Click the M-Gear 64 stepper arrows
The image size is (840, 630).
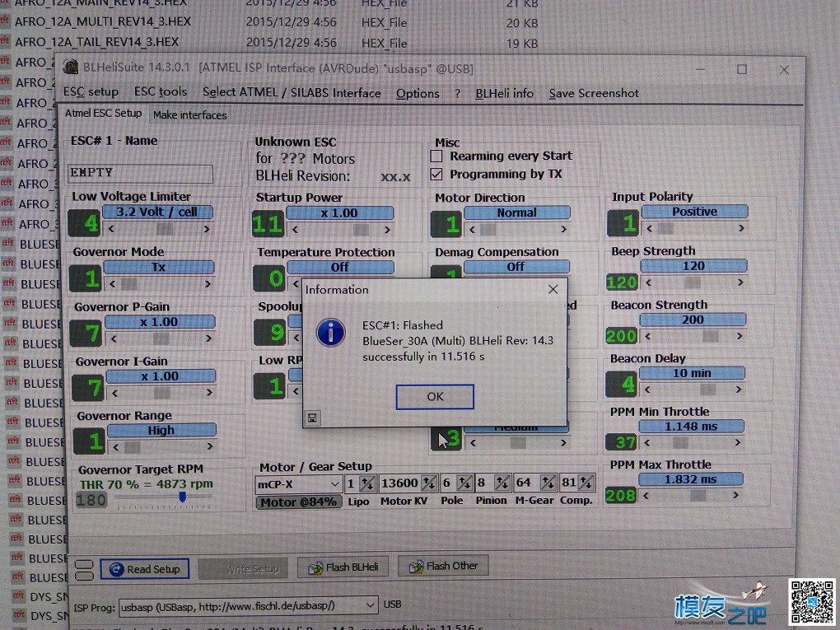(x=548, y=483)
